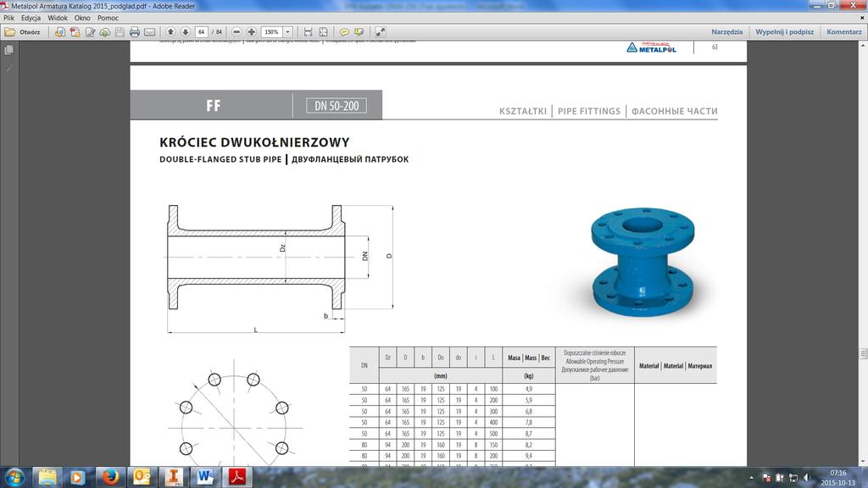The height and width of the screenshot is (488, 868).
Task: Open Inventor Pro from the taskbar
Action: (173, 477)
